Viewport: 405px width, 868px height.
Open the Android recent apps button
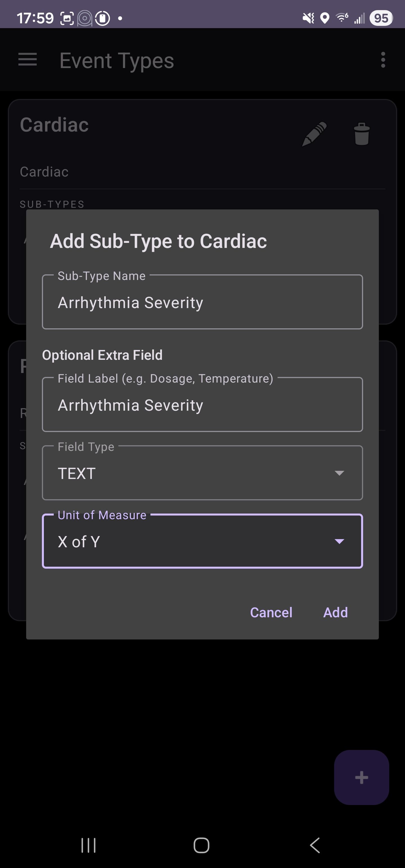click(x=88, y=845)
